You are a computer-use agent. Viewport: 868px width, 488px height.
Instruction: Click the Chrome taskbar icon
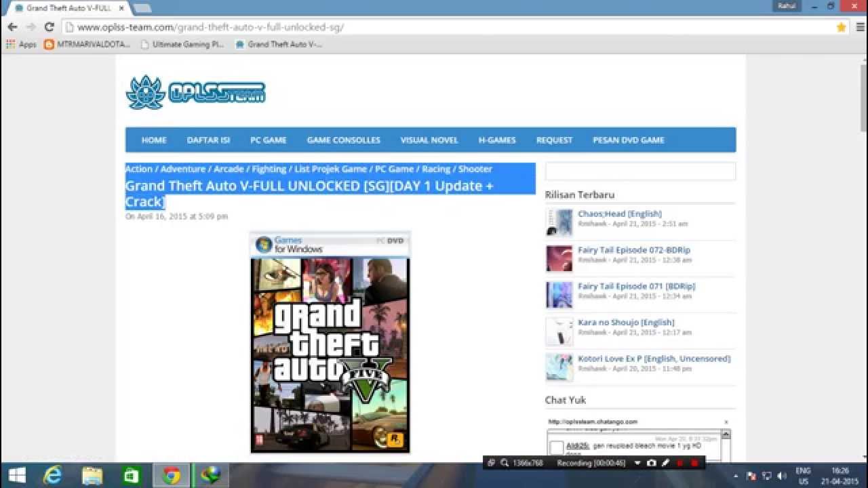point(172,476)
